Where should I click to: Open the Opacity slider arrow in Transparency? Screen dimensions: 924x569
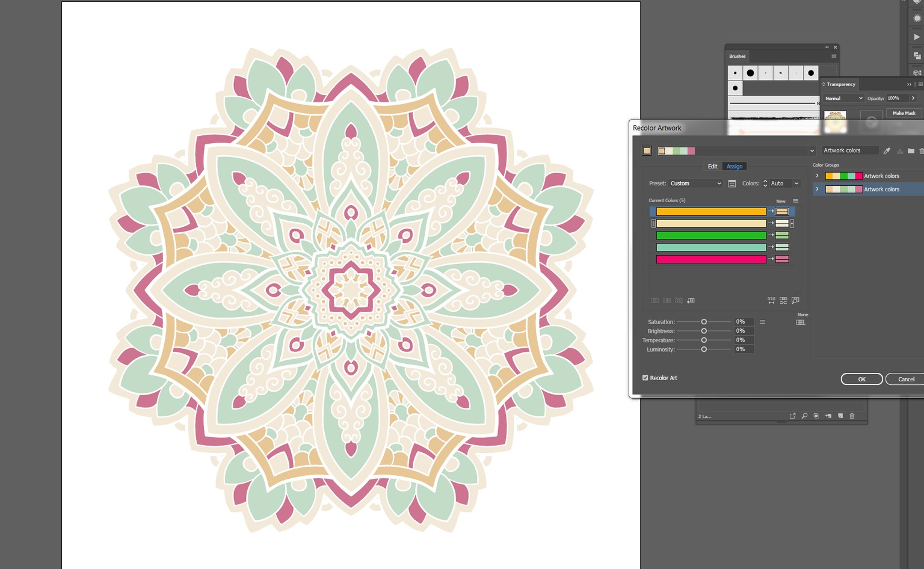[x=913, y=98]
